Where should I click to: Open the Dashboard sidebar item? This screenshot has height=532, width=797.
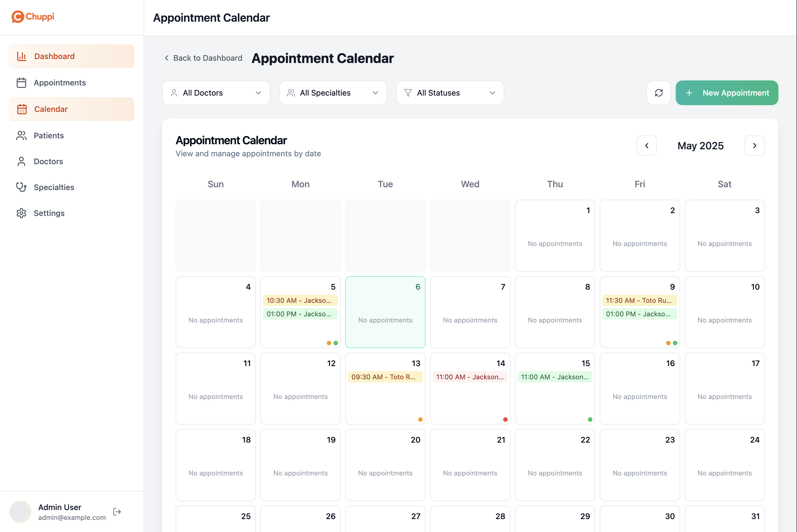pos(72,56)
